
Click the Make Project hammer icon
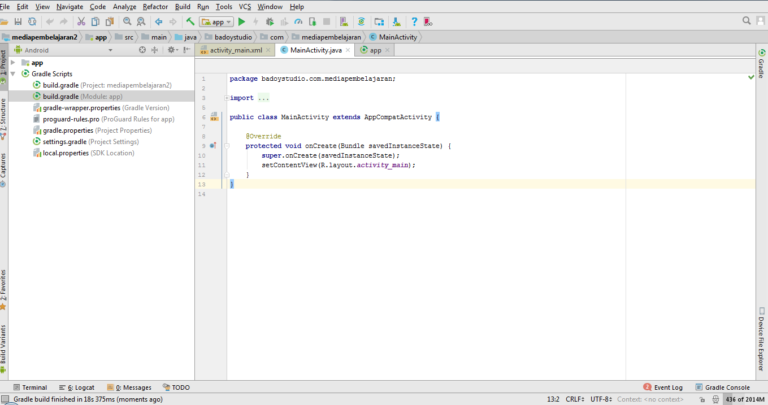[190, 21]
